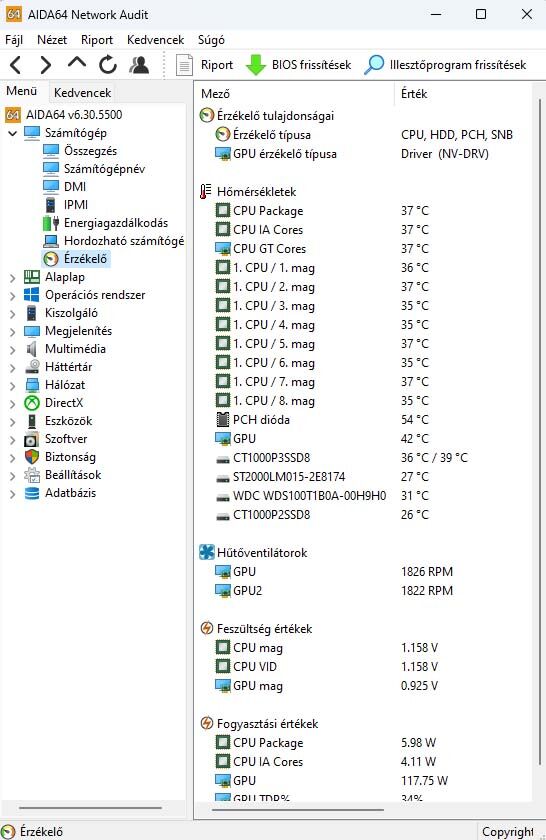Click the horizontal scrollbar under tree panel
The image size is (546, 840).
pos(90,808)
